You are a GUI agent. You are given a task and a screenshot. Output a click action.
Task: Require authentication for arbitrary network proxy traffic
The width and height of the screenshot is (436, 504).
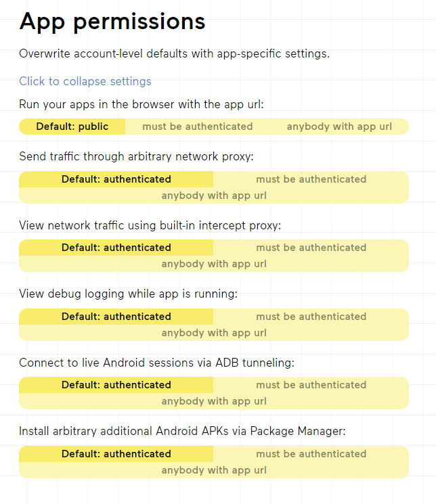311,179
